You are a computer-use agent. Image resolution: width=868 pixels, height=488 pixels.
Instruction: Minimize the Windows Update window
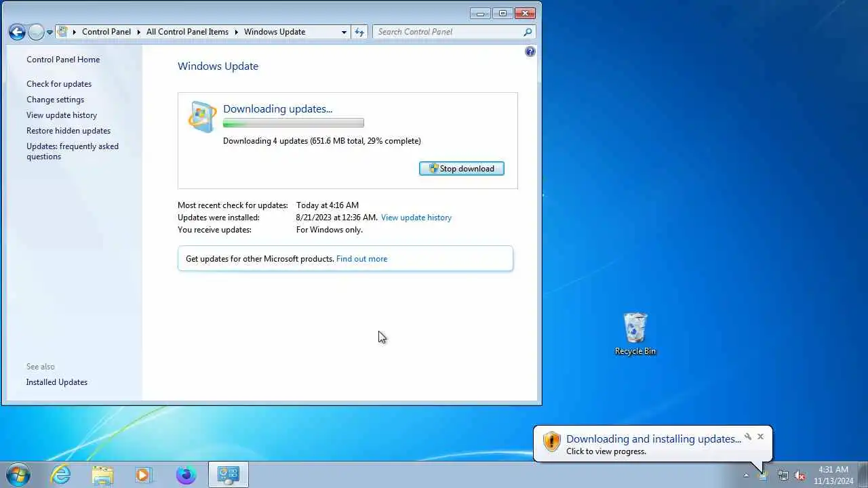[x=480, y=13]
